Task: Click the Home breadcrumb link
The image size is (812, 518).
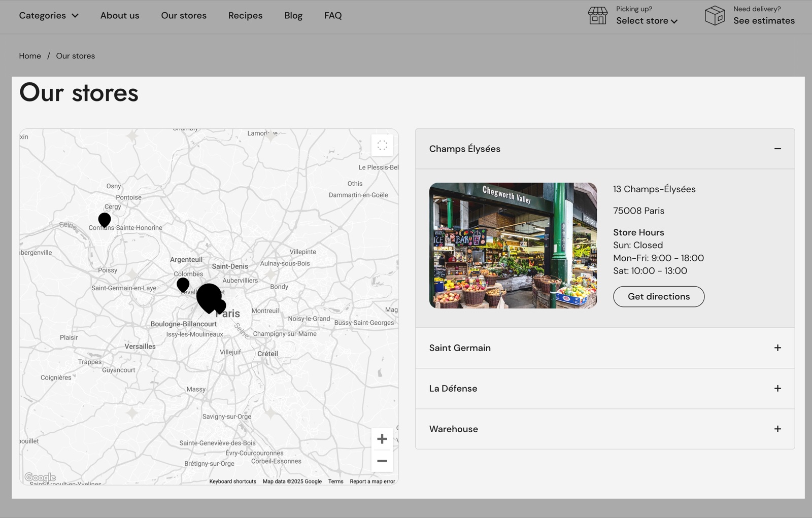Action: tap(30, 56)
